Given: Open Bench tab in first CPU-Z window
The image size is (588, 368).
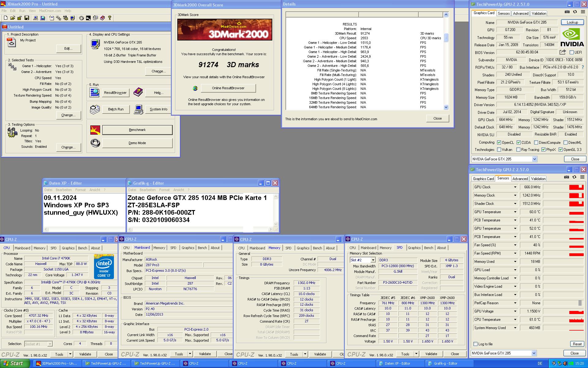Looking at the screenshot, I should coord(83,248).
